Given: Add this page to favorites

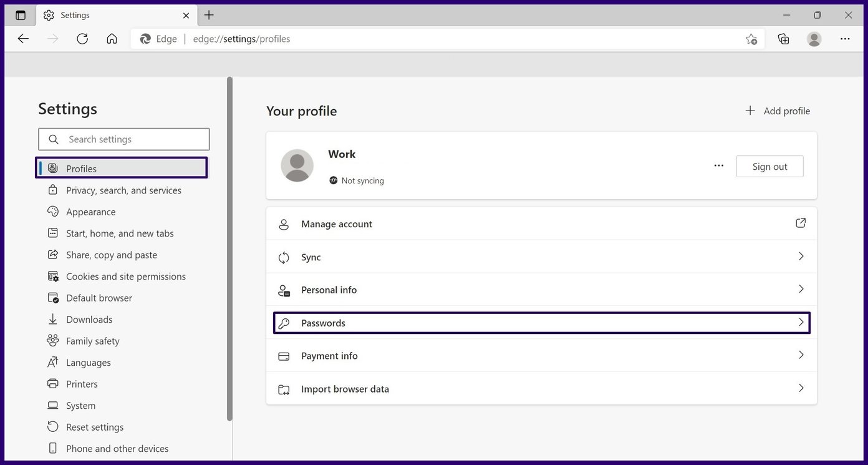Looking at the screenshot, I should pyautogui.click(x=751, y=39).
